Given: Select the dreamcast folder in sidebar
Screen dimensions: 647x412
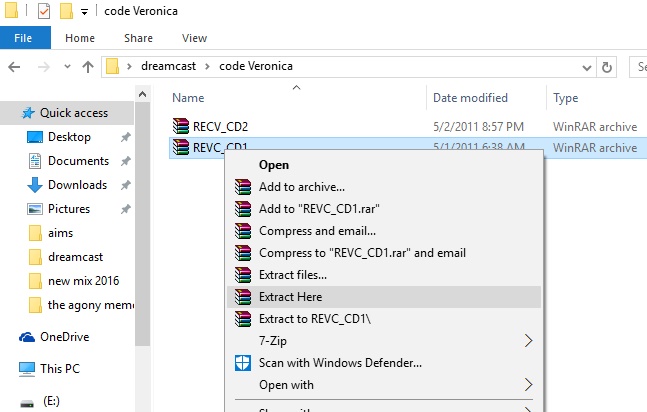Looking at the screenshot, I should (x=75, y=257).
